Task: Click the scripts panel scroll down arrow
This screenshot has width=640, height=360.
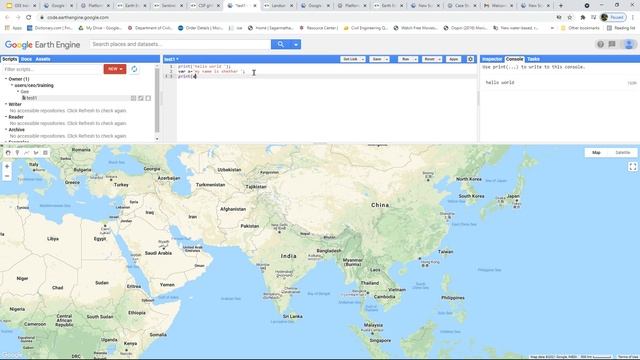Action: [157, 139]
